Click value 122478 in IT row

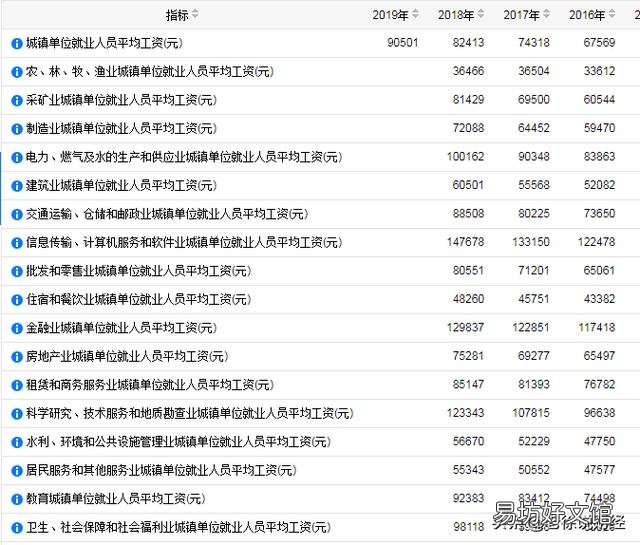click(x=596, y=242)
